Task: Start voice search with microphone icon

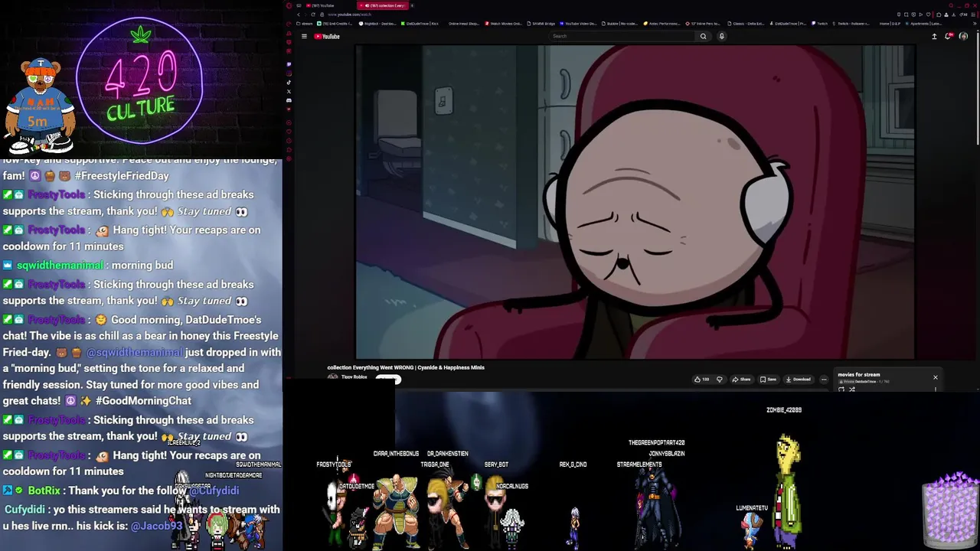Action: pyautogui.click(x=721, y=36)
